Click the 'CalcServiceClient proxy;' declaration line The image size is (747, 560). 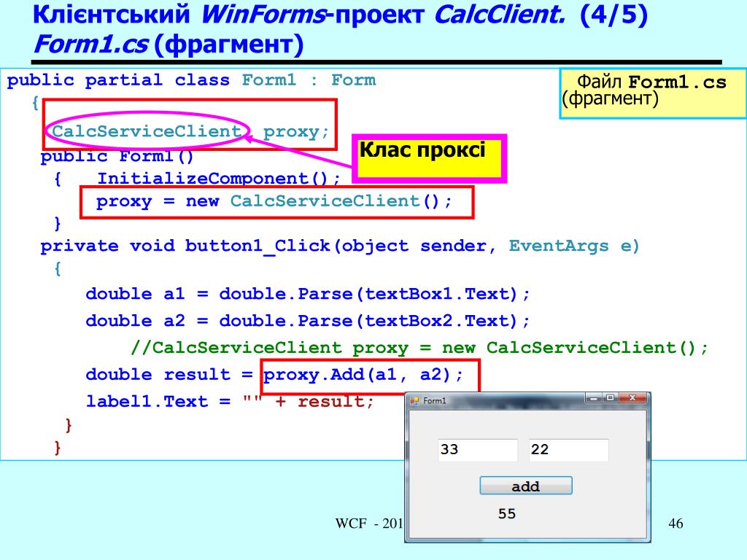(190, 131)
